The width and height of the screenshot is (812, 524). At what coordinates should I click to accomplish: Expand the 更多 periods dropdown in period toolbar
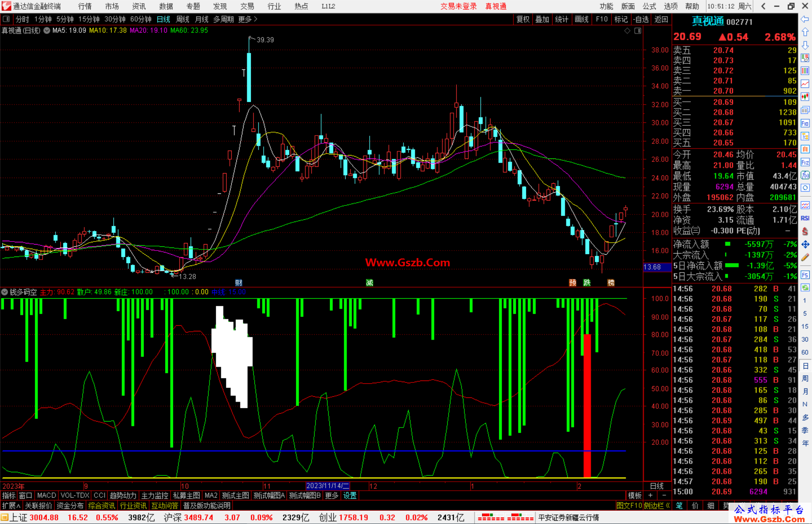[247, 19]
